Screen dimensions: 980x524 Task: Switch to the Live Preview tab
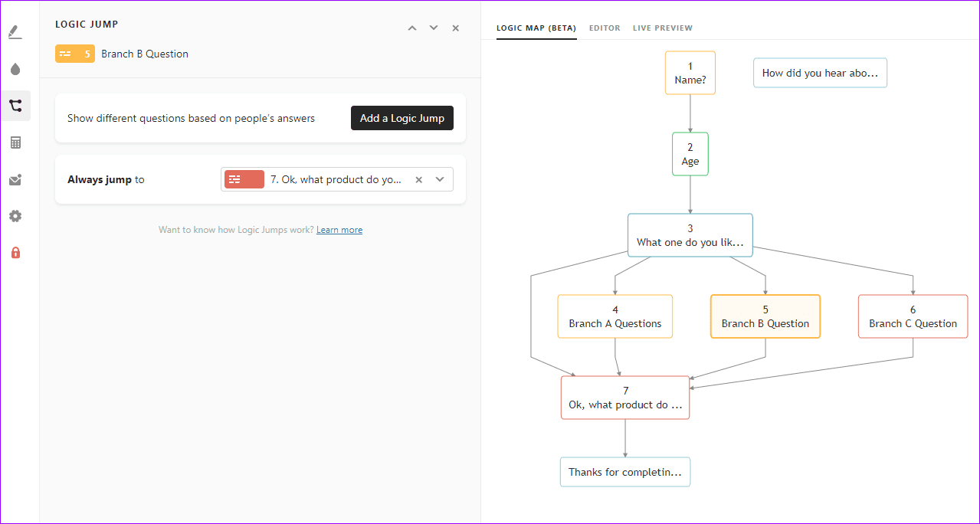point(663,28)
